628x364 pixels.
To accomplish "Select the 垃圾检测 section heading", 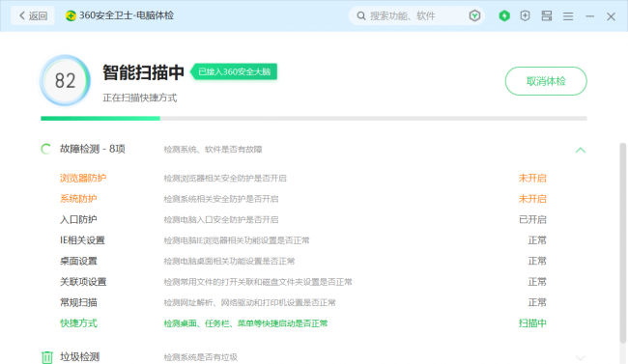I will click(x=79, y=357).
